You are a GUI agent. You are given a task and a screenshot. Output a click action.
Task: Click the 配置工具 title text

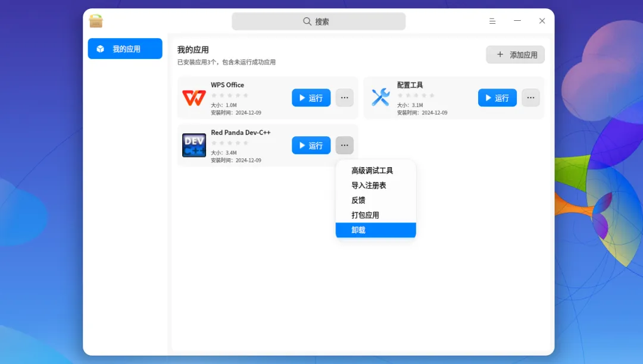(410, 85)
